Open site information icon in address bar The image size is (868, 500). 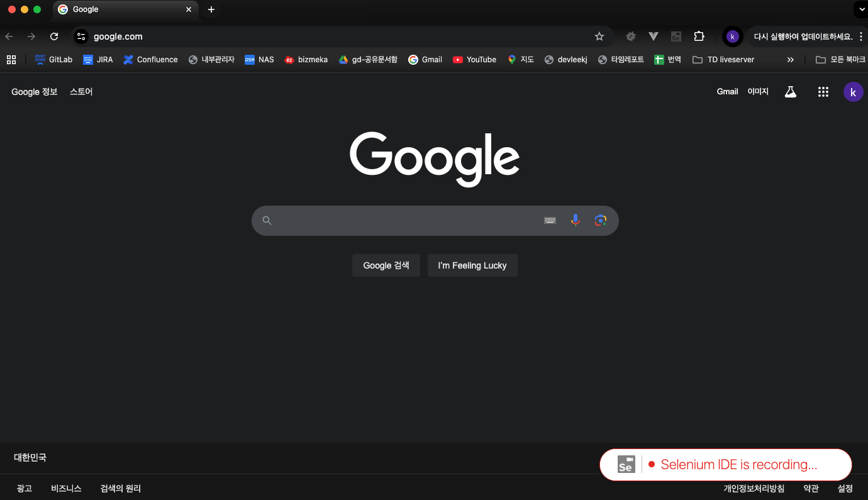point(81,36)
